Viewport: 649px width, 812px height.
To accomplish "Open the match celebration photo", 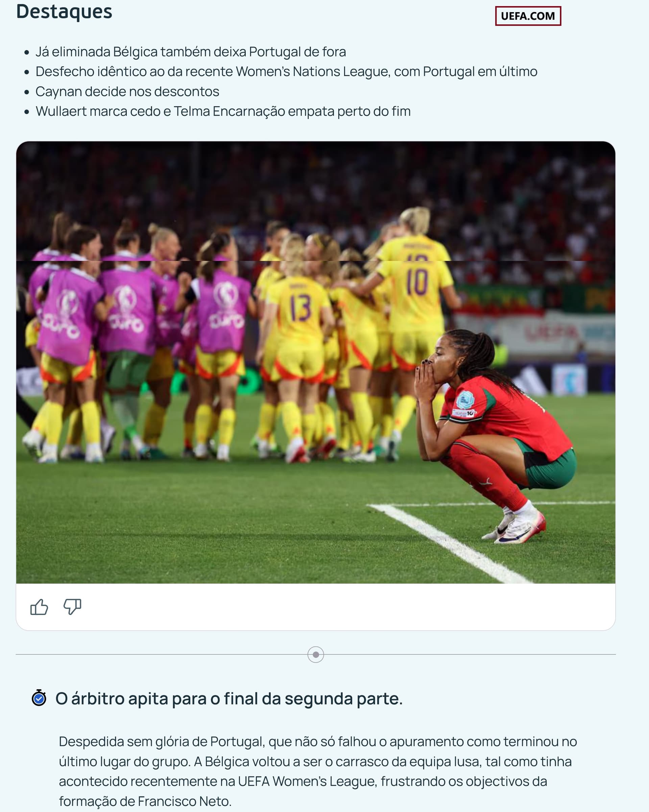I will point(316,362).
